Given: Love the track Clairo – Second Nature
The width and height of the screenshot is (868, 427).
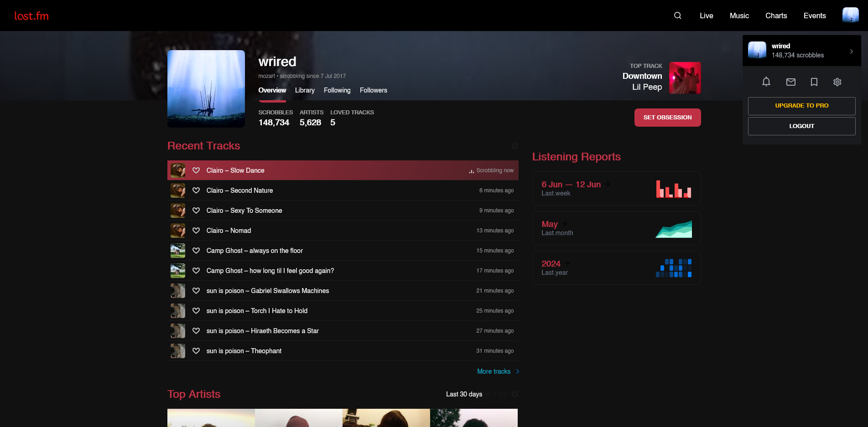Looking at the screenshot, I should (x=196, y=190).
